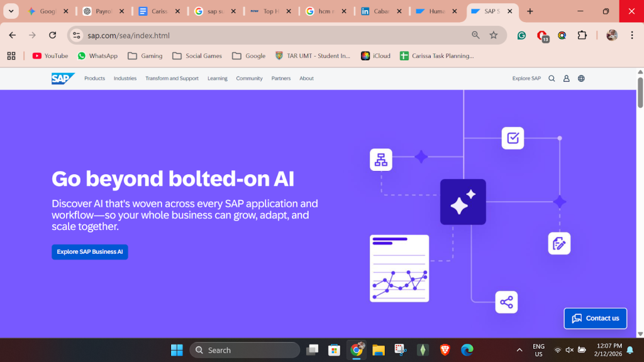Screen dimensions: 644x362
Task: View site information icon in address bar
Action: point(76,35)
